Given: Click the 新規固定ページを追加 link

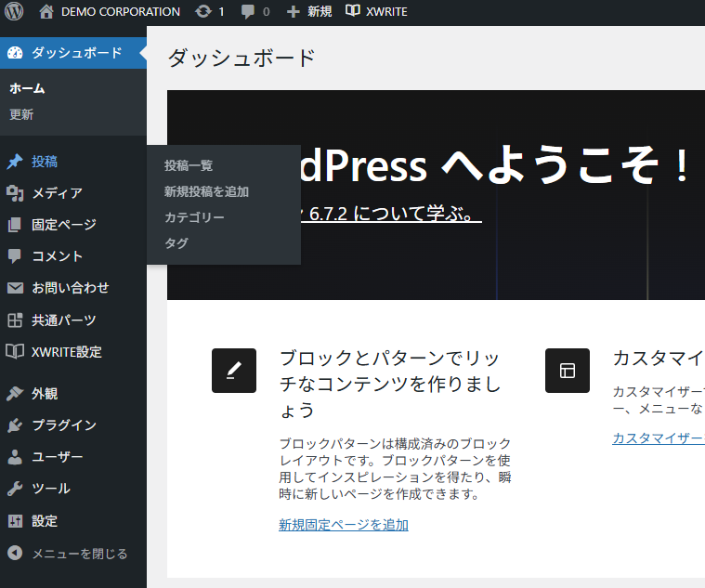Looking at the screenshot, I should point(343,525).
